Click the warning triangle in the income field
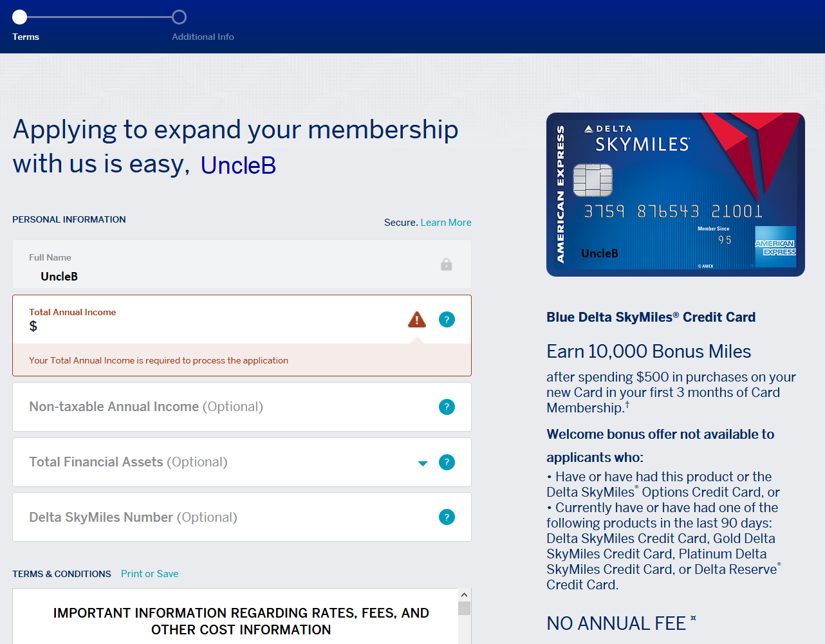Viewport: 825px width, 644px height. (x=416, y=319)
